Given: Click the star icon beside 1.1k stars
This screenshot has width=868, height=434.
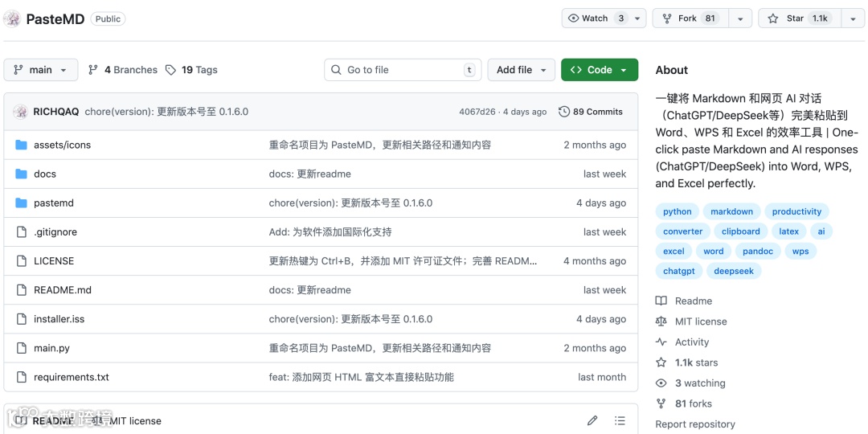Looking at the screenshot, I should tap(661, 362).
